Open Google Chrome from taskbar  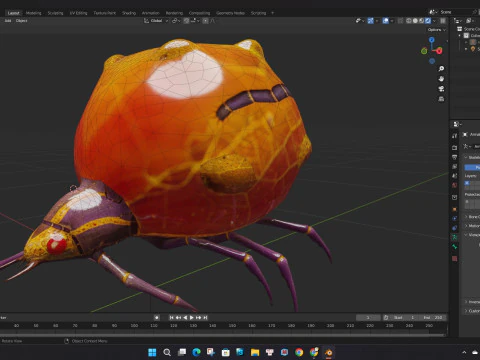pyautogui.click(x=299, y=352)
